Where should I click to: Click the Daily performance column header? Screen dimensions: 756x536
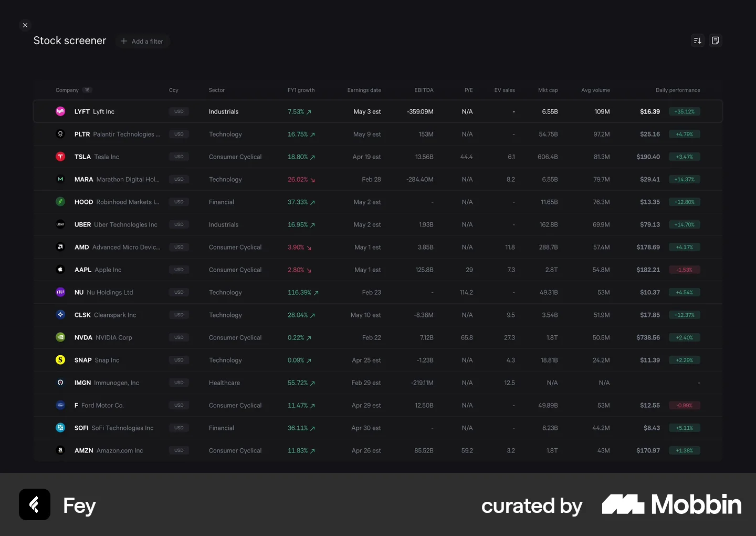[678, 90]
